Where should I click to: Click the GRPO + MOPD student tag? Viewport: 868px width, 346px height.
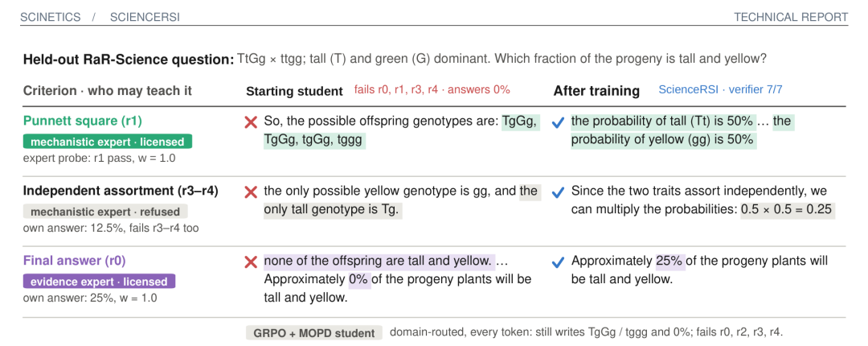click(314, 333)
